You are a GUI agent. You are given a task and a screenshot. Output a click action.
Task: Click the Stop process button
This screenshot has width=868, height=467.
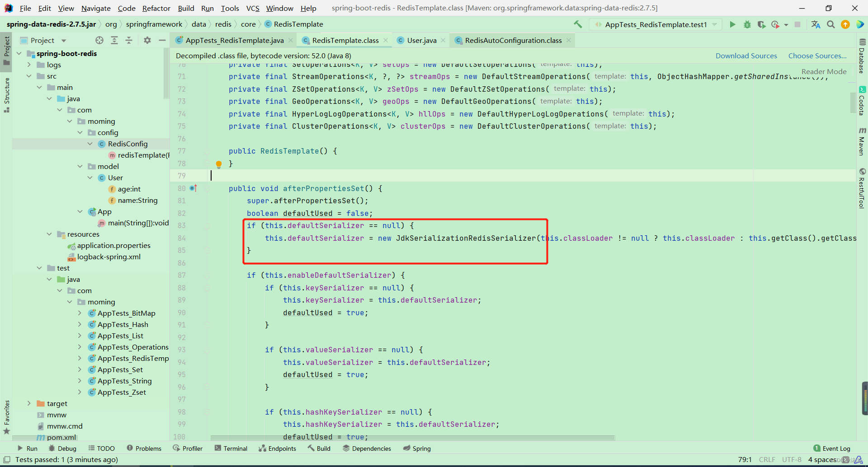coord(797,24)
